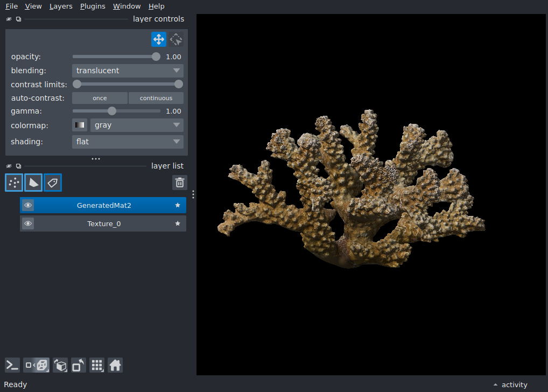This screenshot has width=548, height=392.
Task: Add a new labels layer
Action: (53, 183)
